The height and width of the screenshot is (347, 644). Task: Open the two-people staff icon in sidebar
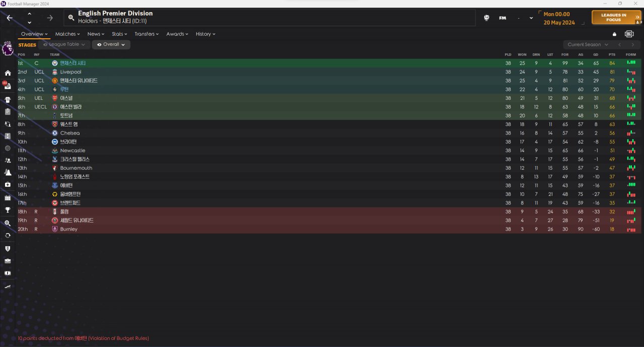pos(8,160)
